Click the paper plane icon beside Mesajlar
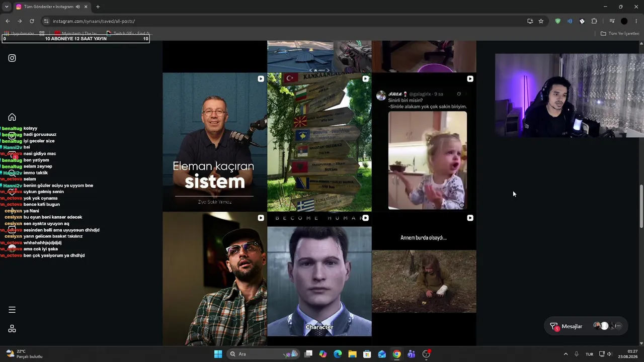Viewport: 644px width, 362px height. (x=554, y=326)
